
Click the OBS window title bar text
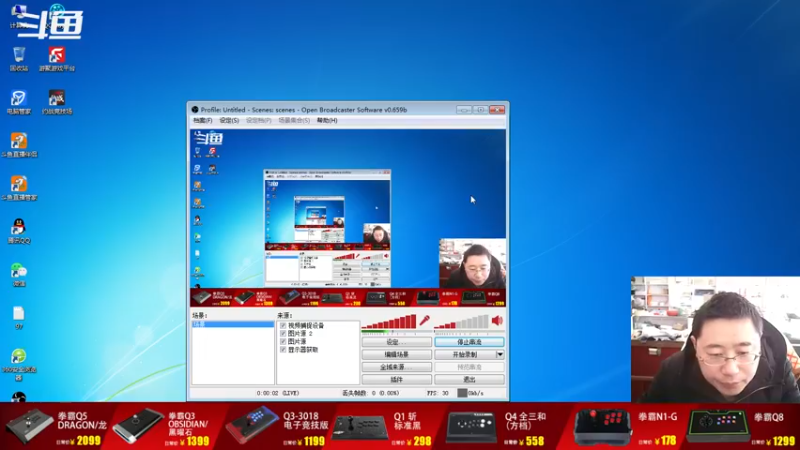point(304,110)
